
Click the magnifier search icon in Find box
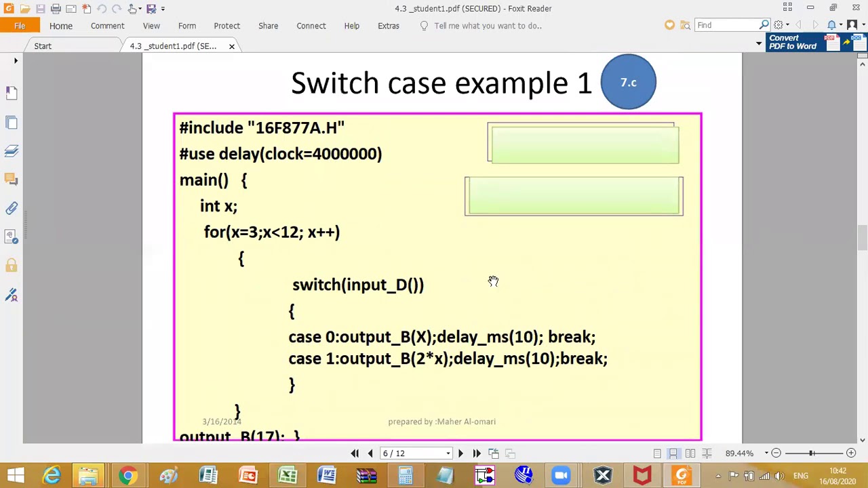click(x=764, y=25)
